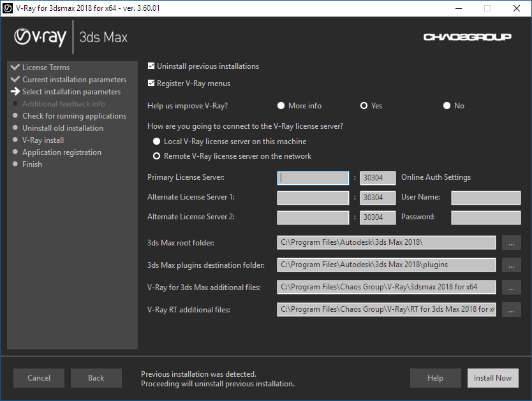Click the Password input field
This screenshot has height=401, width=532.
(486, 217)
